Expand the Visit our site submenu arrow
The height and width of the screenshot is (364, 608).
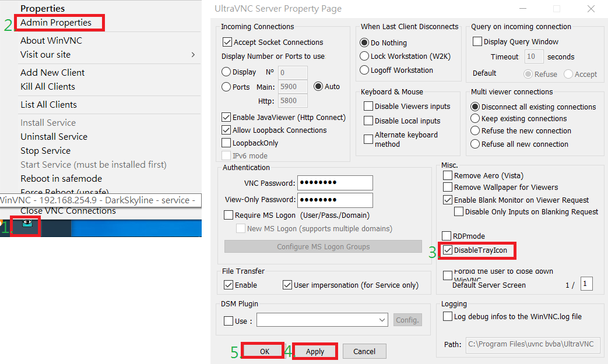click(193, 55)
